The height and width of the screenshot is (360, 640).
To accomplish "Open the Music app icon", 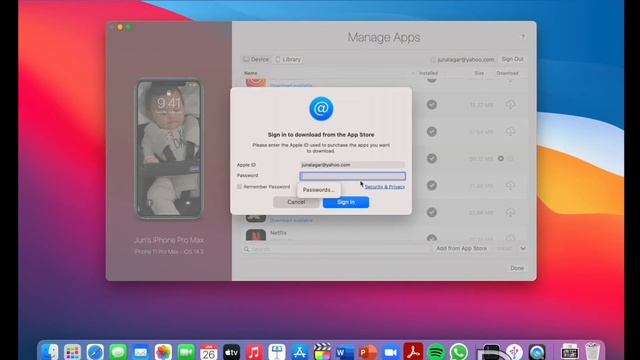I will 254,352.
